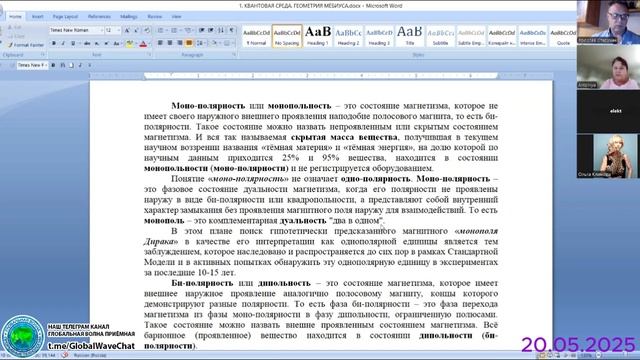640x360 pixels.
Task: Toggle Italic formatting in the ribbon
Action: [x=63, y=43]
